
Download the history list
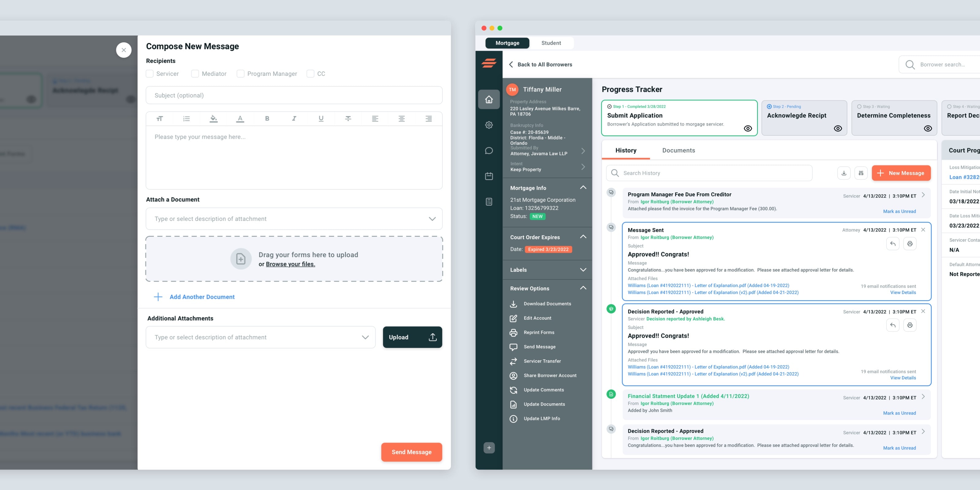844,173
